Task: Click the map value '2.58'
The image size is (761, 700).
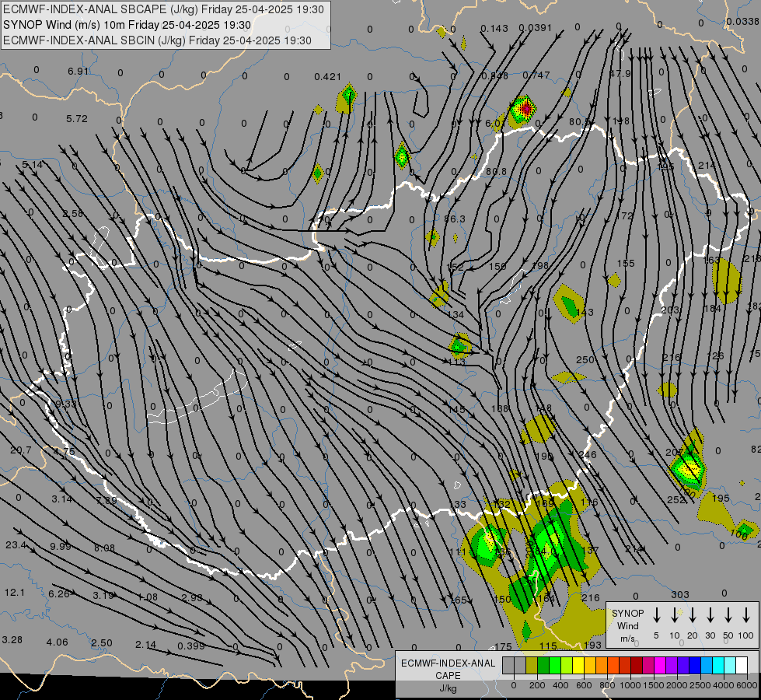Action: (x=72, y=214)
